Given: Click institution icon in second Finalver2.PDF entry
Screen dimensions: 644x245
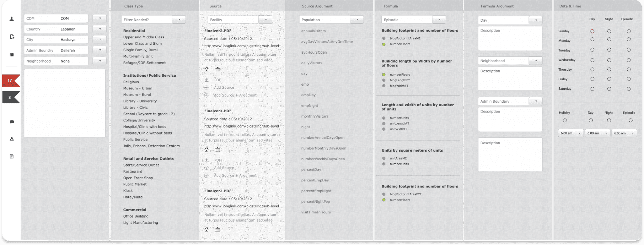Looking at the screenshot, I should click(x=218, y=149).
